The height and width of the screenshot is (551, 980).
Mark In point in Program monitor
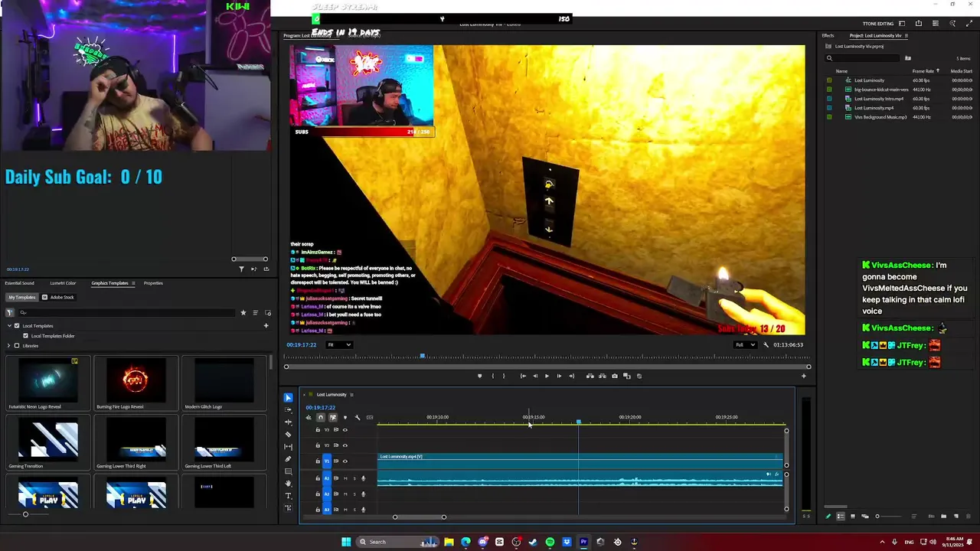(x=492, y=376)
